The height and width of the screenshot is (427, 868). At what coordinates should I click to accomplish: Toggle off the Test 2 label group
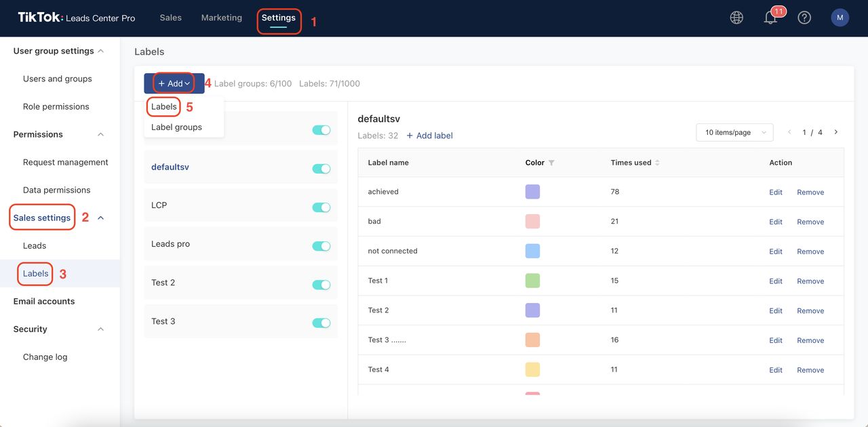pyautogui.click(x=321, y=284)
